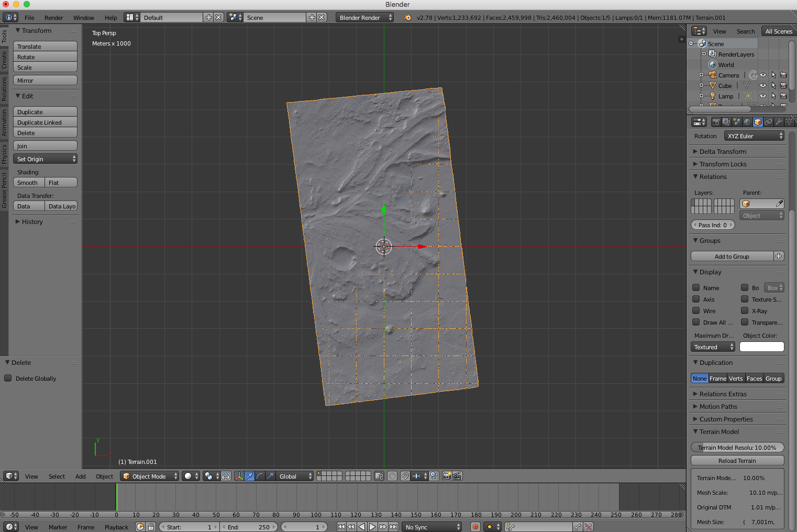Click the lock time to other windows icon
Viewport: 797px width, 532px height.
(151, 527)
